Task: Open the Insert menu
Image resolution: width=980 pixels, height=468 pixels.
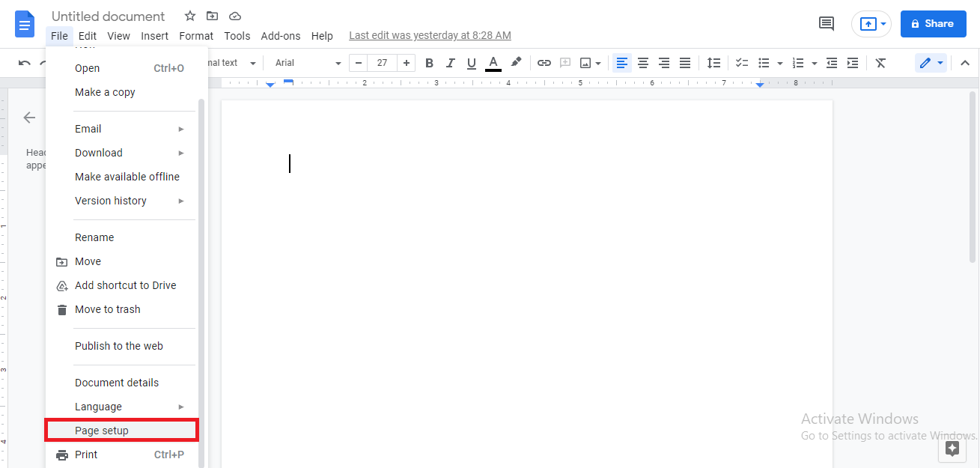Action: [x=155, y=36]
